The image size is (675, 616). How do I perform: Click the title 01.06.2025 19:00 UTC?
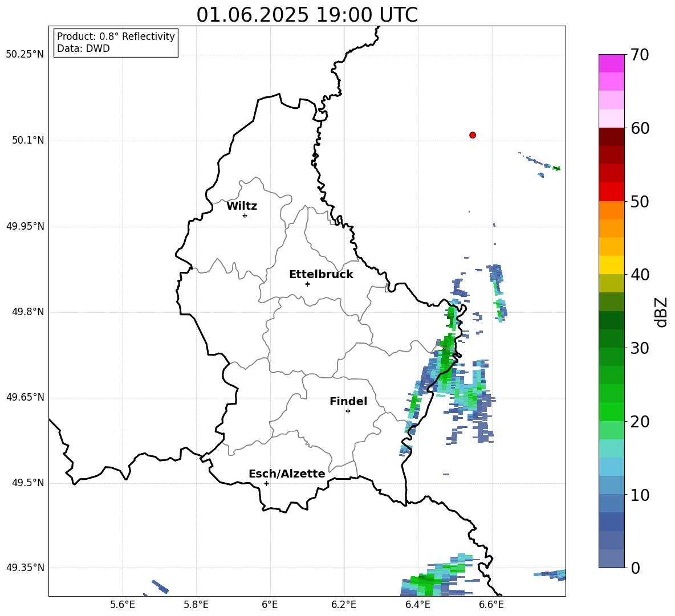point(307,15)
